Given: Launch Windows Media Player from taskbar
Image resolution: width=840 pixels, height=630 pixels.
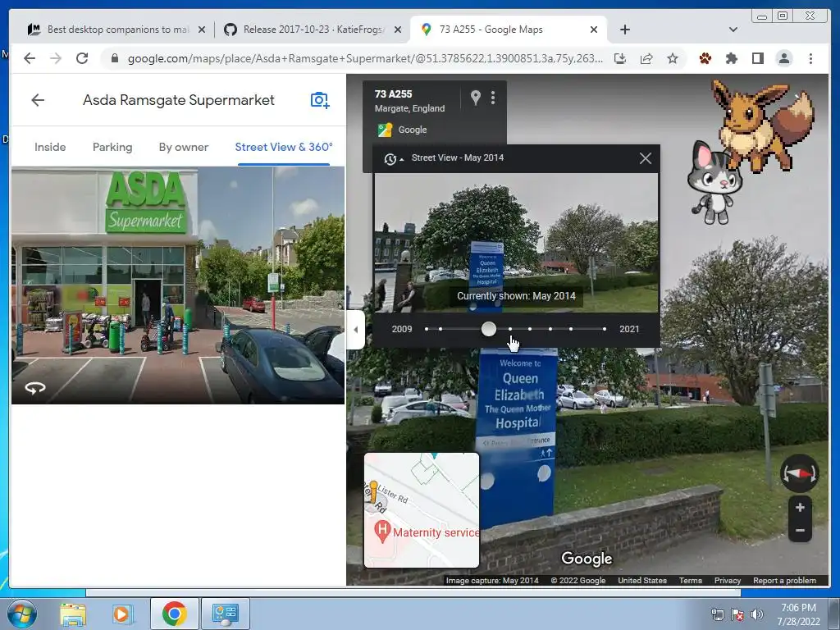Looking at the screenshot, I should [121, 614].
